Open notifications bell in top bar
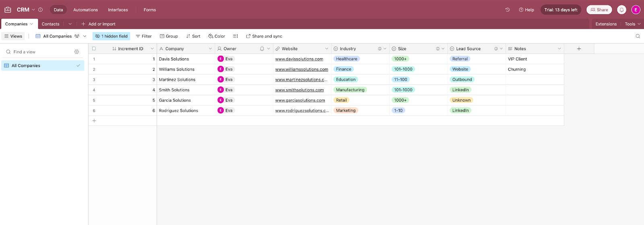644x225 pixels. 621,10
